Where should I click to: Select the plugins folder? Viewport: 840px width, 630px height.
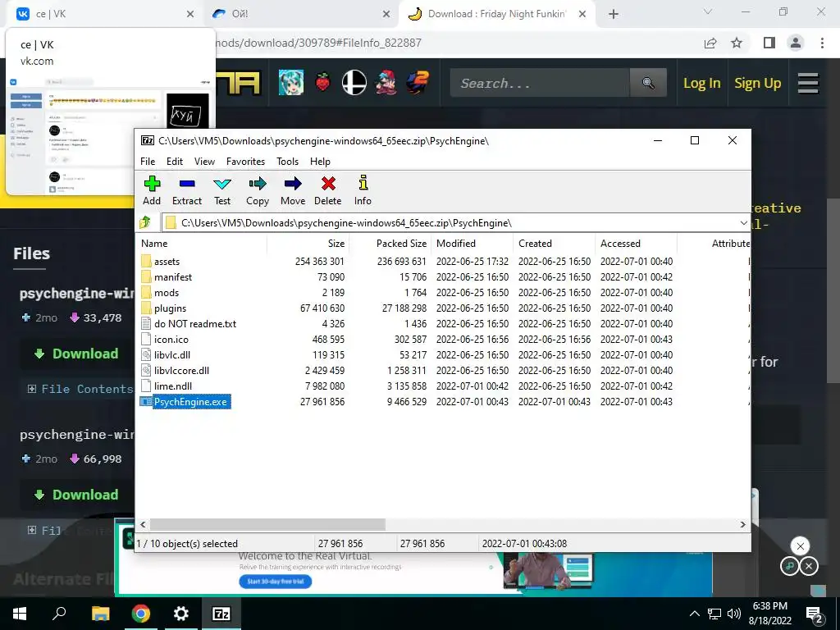170,308
